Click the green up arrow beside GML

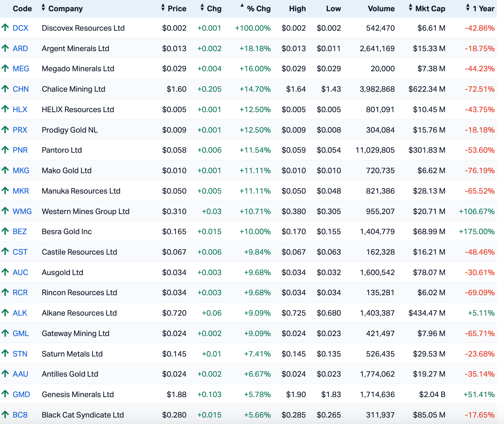5,333
